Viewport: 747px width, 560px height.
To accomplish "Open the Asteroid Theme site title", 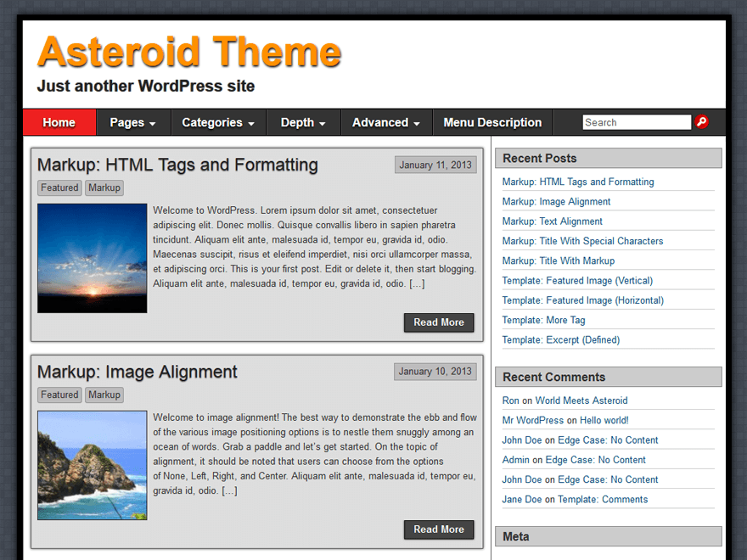I will [189, 52].
